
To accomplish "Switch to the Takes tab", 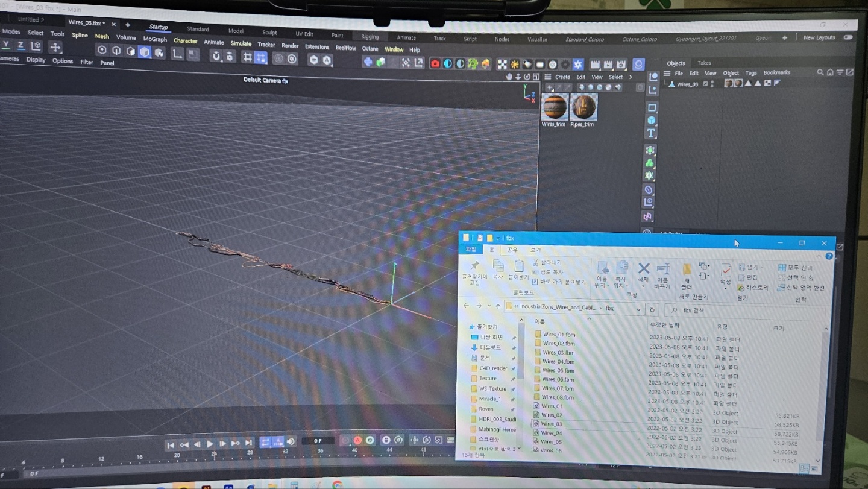I will (704, 63).
